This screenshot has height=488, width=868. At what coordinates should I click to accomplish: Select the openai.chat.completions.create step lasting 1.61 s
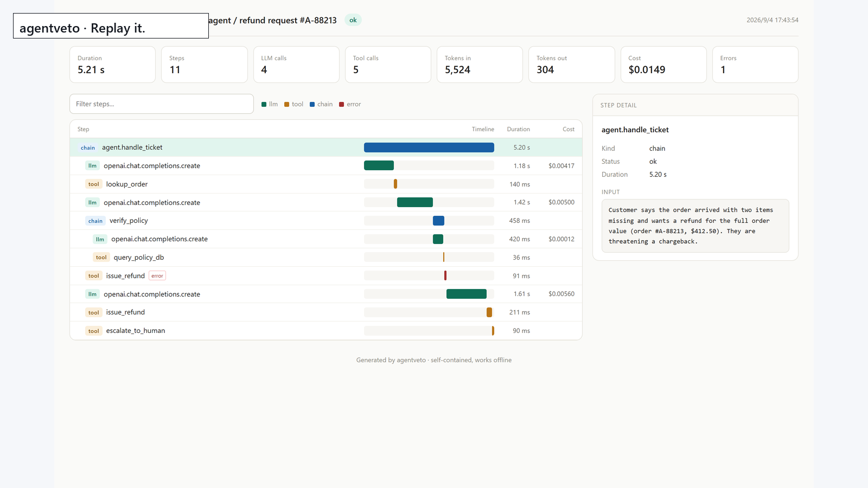pyautogui.click(x=326, y=294)
